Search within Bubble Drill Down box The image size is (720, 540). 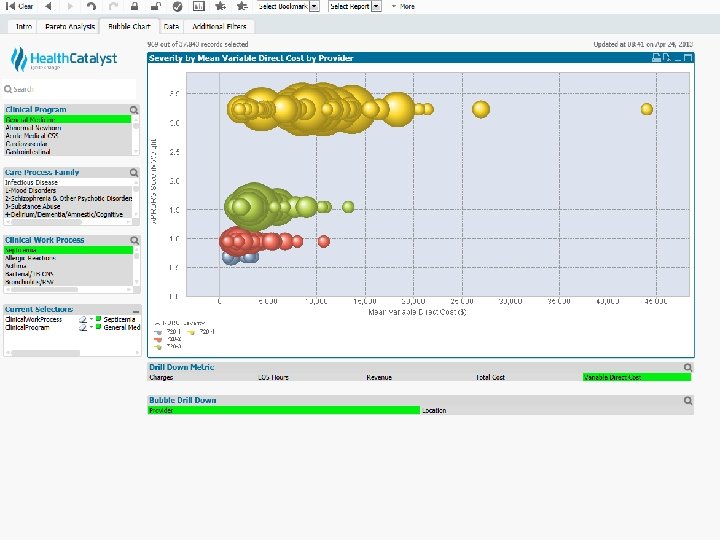pyautogui.click(x=687, y=400)
